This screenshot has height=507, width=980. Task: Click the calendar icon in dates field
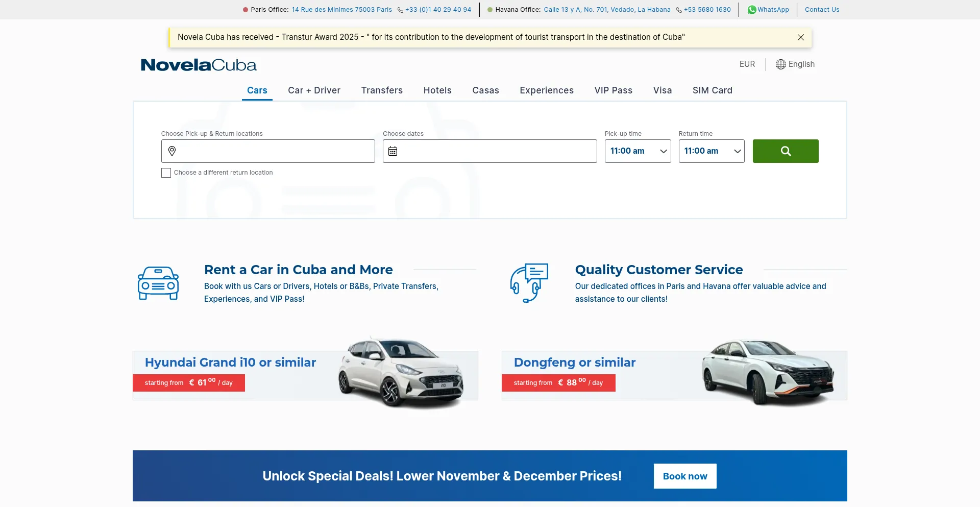click(393, 151)
